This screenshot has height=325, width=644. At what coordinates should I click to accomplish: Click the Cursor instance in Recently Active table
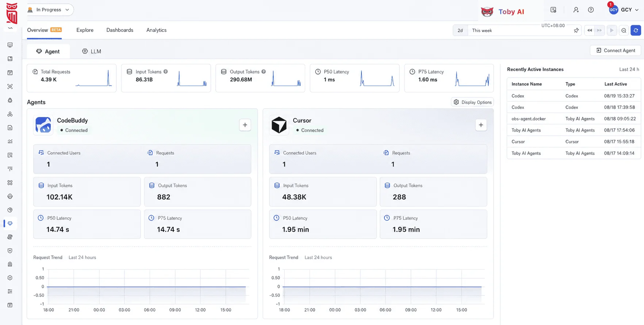(518, 142)
